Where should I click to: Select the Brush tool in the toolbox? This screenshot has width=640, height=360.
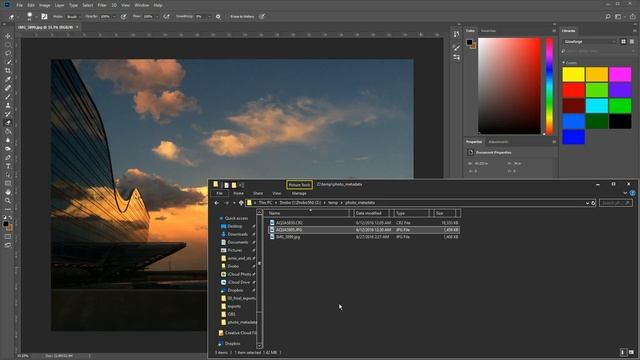coord(8,97)
